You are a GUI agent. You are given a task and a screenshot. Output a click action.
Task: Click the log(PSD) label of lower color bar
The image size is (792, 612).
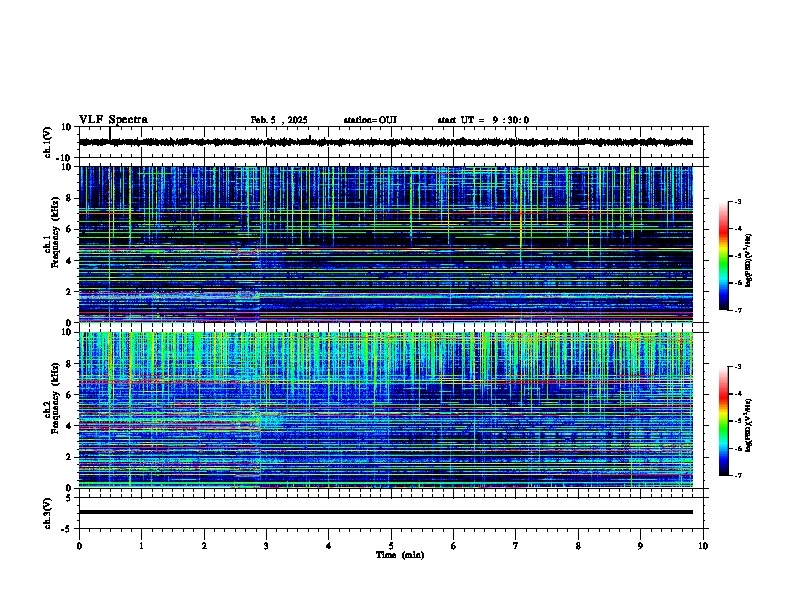[749, 425]
